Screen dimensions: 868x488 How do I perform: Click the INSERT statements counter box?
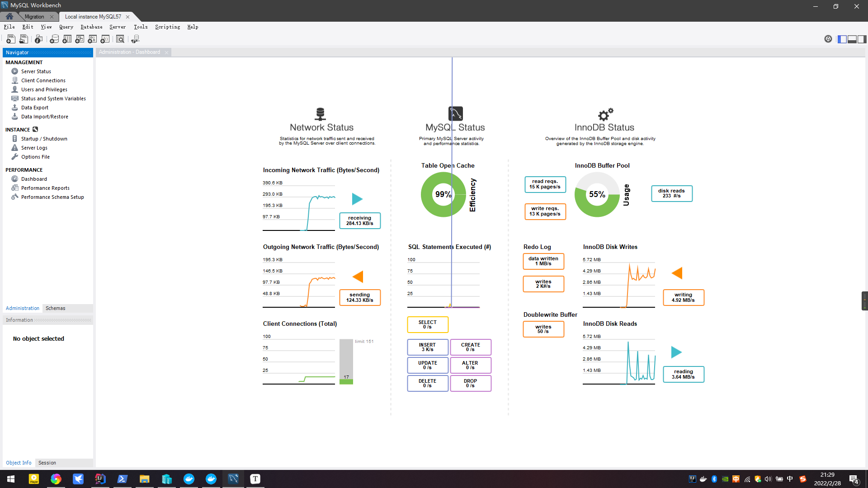pos(428,347)
